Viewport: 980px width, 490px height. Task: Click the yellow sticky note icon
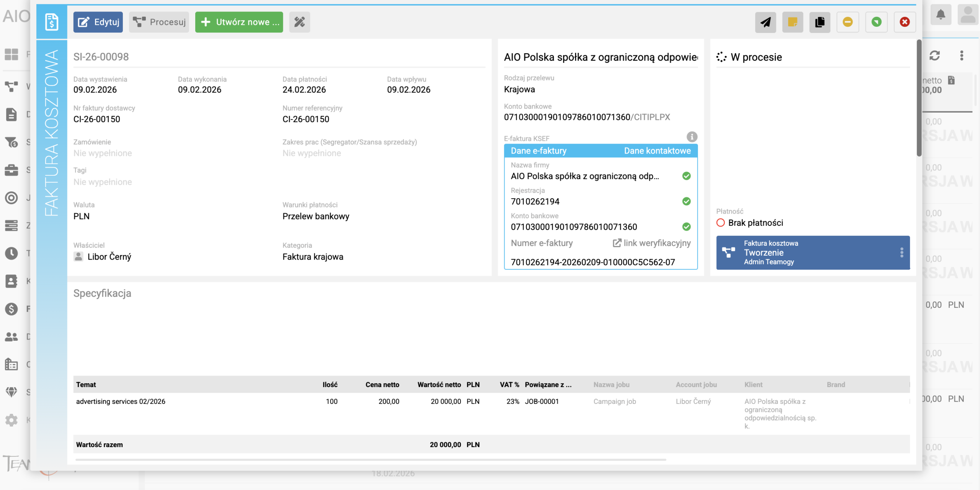pos(792,22)
